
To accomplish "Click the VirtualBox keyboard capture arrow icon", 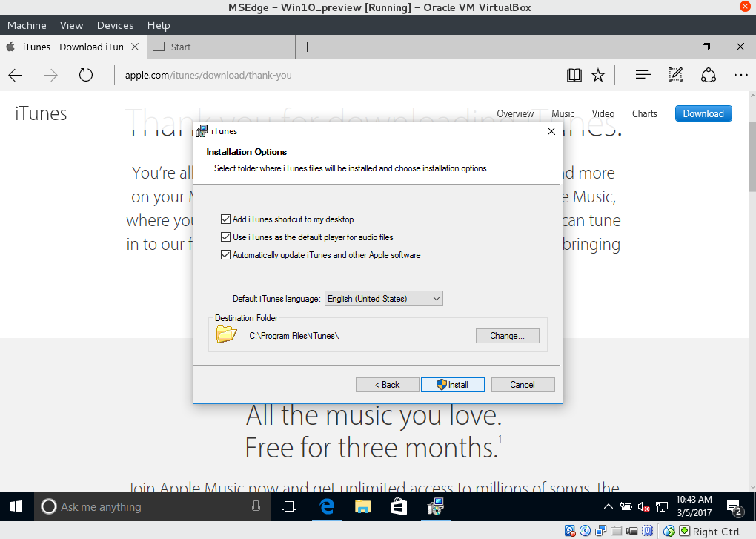I will 684,532.
